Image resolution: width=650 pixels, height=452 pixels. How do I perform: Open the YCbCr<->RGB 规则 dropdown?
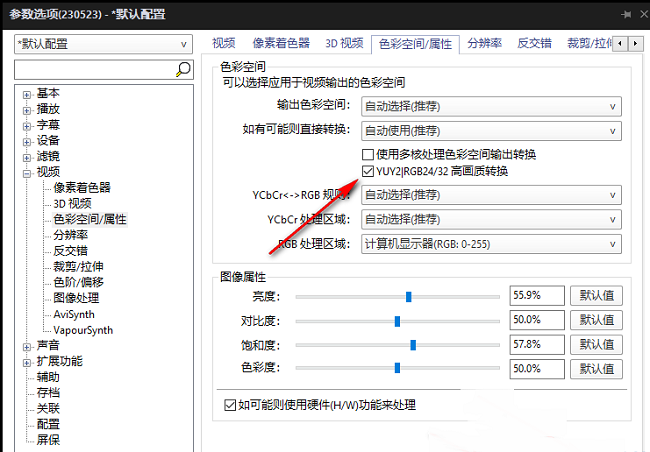click(x=491, y=195)
